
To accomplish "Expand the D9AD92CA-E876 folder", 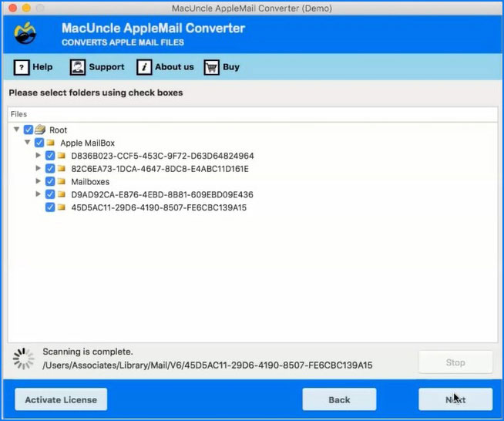I will [38, 194].
